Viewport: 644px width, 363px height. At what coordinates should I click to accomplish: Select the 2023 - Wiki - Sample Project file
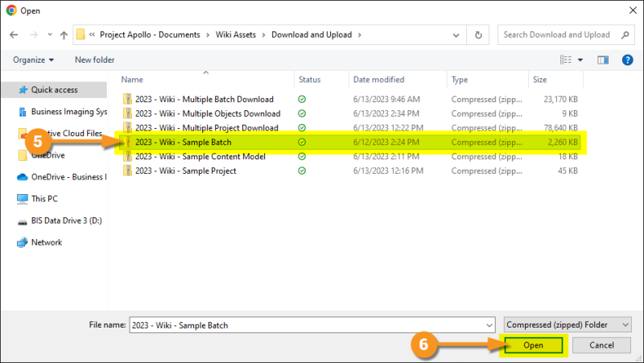point(185,171)
